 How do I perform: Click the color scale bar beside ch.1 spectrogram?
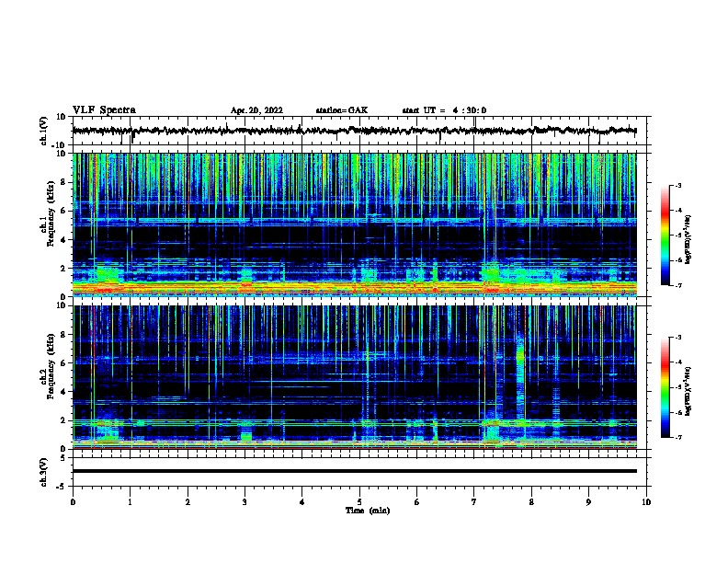pos(665,236)
